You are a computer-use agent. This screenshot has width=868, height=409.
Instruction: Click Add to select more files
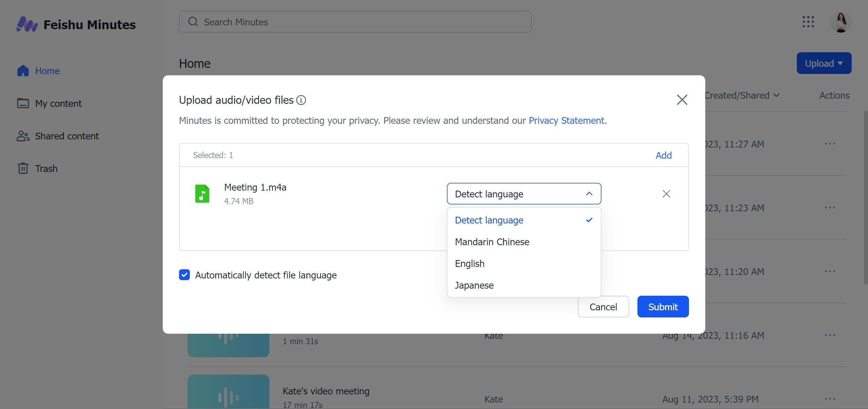coord(663,155)
